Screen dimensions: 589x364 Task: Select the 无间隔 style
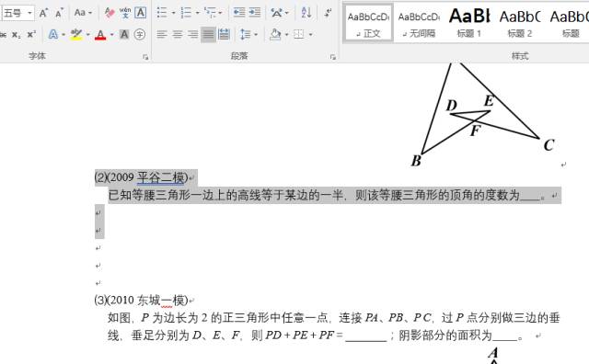tap(419, 23)
